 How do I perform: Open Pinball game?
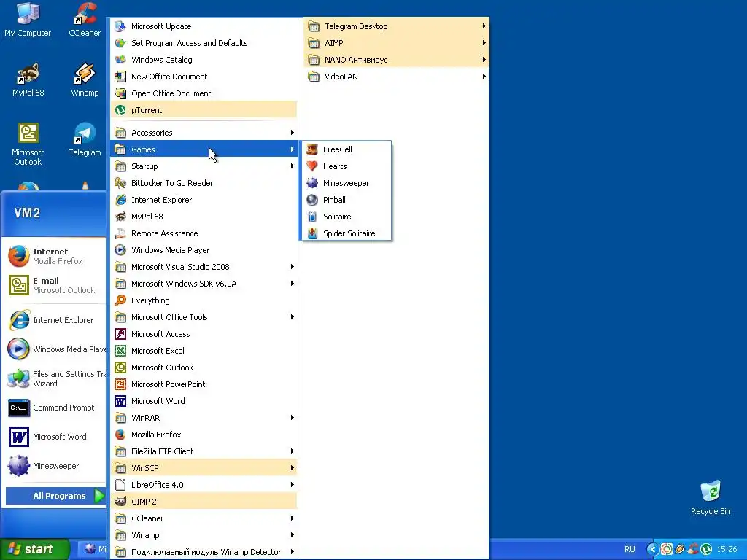(x=347, y=200)
